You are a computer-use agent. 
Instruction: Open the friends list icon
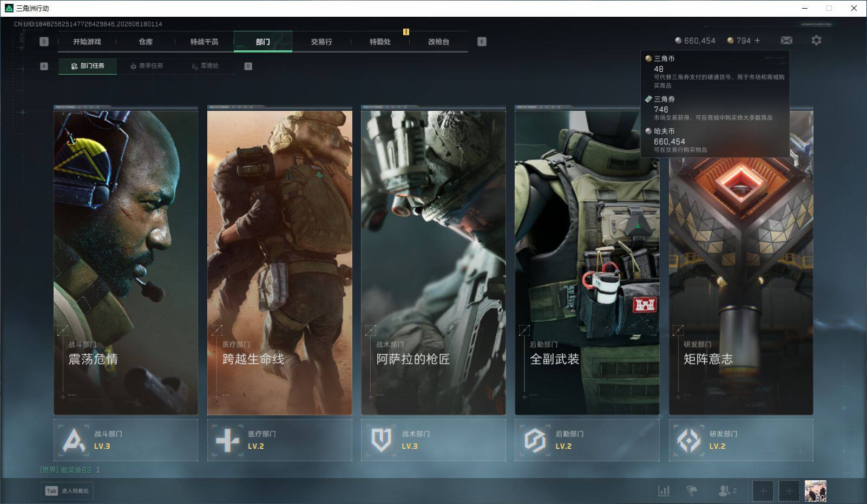[x=727, y=491]
